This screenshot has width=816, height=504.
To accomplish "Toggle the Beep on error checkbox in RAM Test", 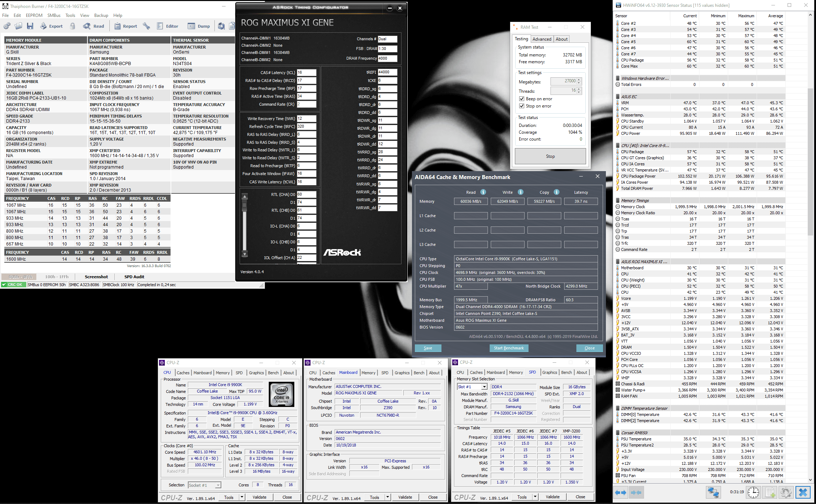I will (522, 99).
